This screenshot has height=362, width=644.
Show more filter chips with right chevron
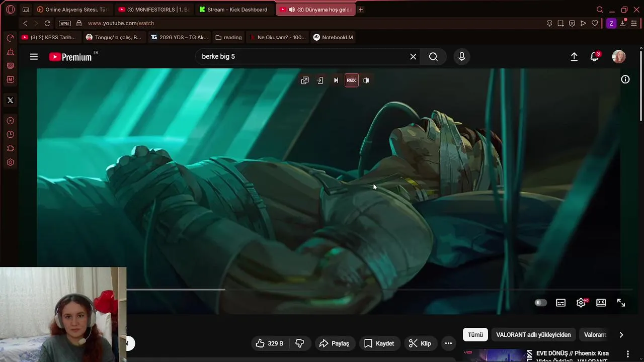(x=621, y=335)
